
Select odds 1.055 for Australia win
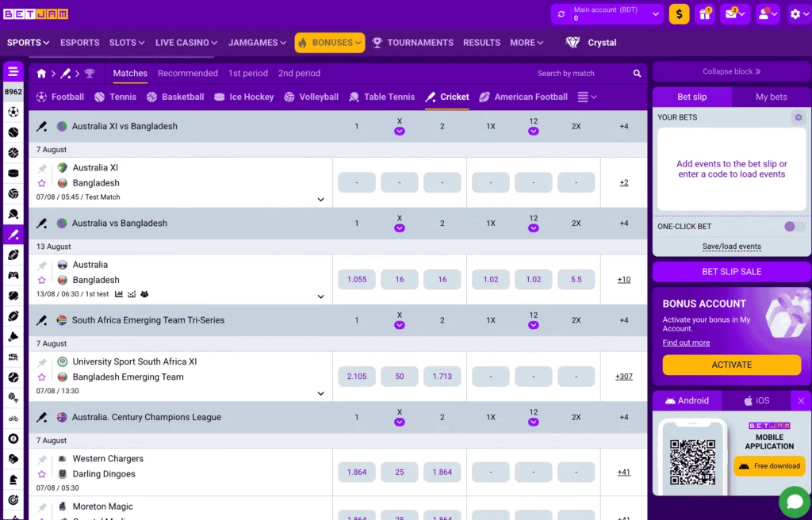357,279
